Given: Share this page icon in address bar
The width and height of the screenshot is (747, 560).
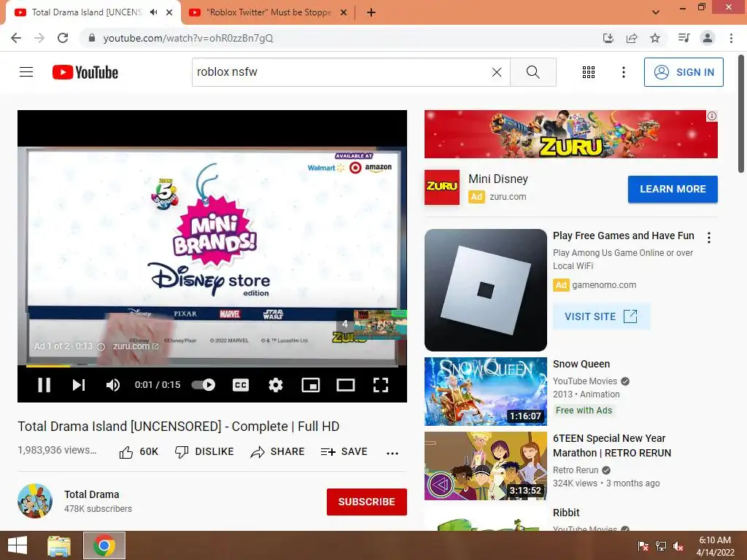Looking at the screenshot, I should pyautogui.click(x=632, y=38).
